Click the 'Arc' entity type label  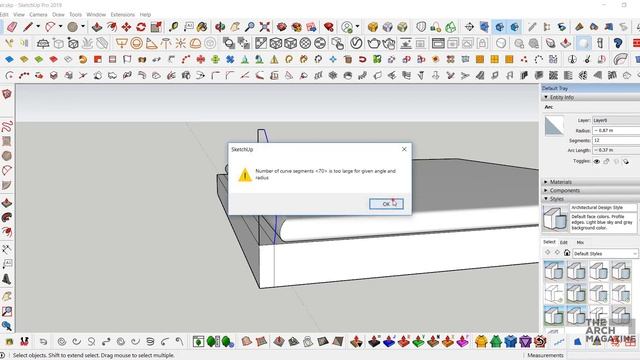(549, 107)
